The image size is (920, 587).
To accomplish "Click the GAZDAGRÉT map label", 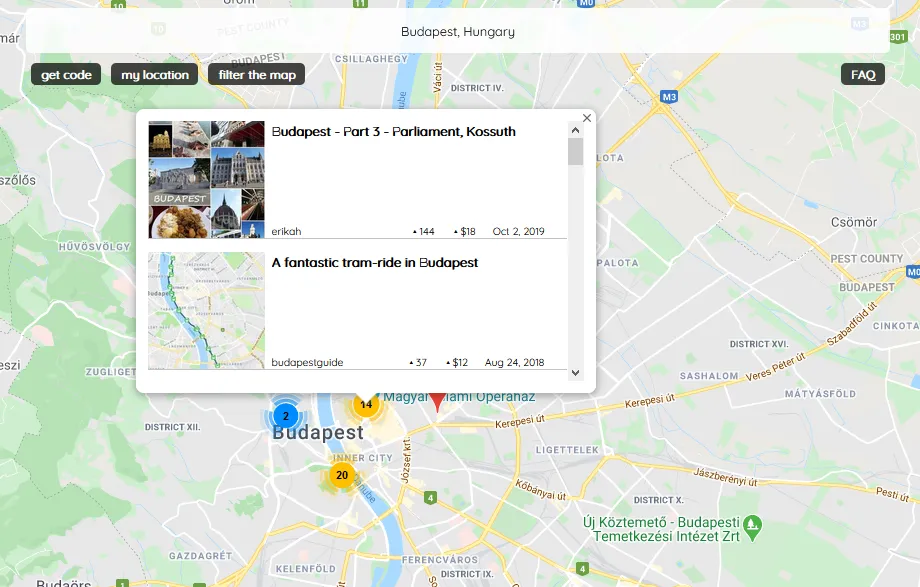I will (201, 556).
